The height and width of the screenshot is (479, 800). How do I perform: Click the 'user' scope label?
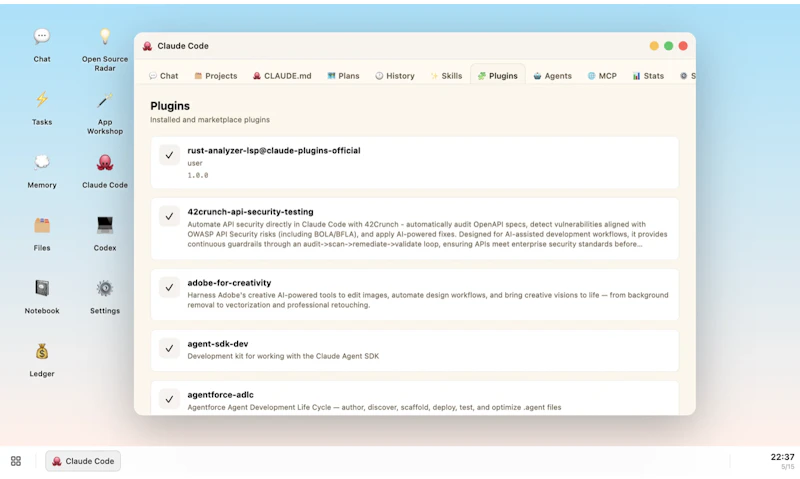pyautogui.click(x=195, y=163)
